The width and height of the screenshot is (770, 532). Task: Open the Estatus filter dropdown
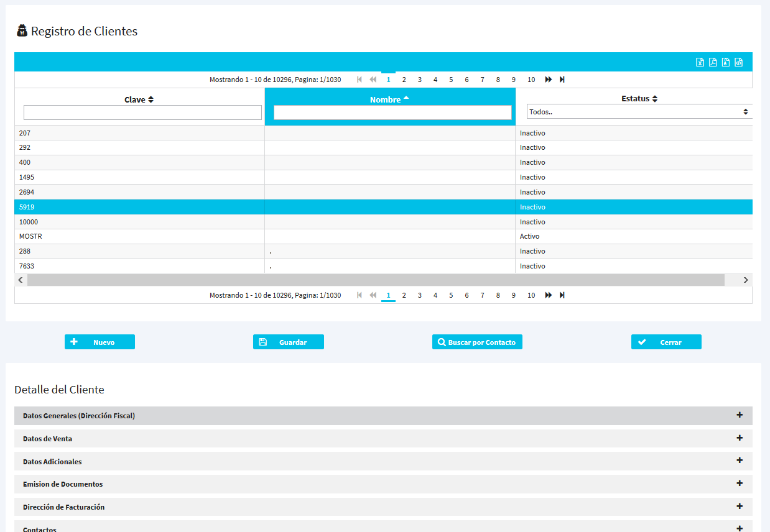(x=638, y=112)
